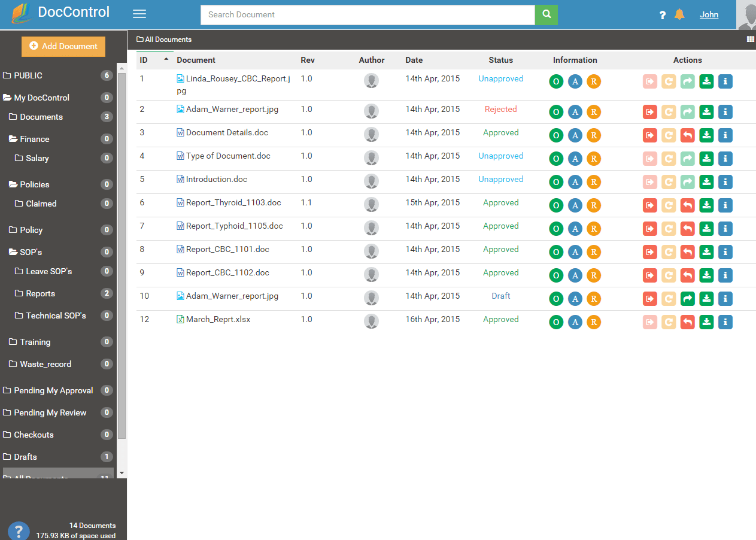Download Document Details.doc
Viewport: 756px width, 540px height.
click(706, 135)
